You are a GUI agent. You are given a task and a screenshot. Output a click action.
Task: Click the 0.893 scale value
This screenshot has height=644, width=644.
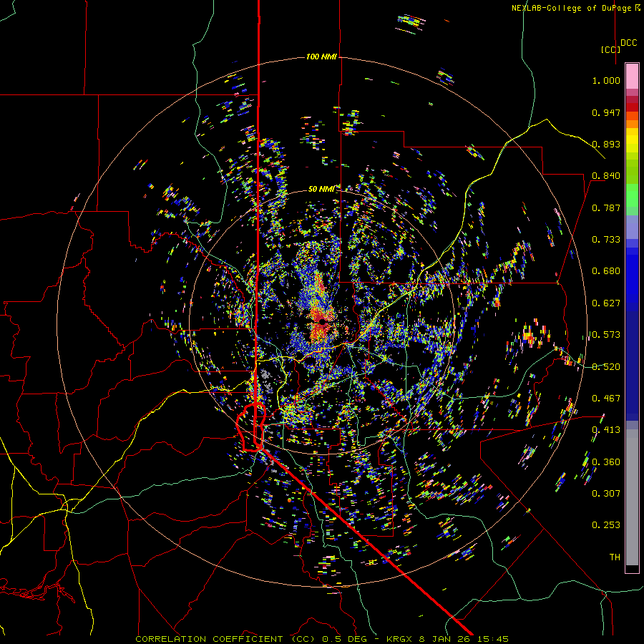(x=606, y=144)
